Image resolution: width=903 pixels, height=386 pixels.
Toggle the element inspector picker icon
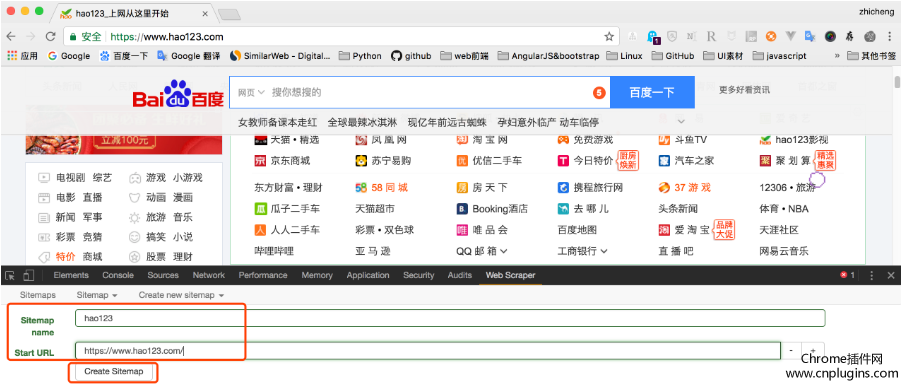[11, 275]
